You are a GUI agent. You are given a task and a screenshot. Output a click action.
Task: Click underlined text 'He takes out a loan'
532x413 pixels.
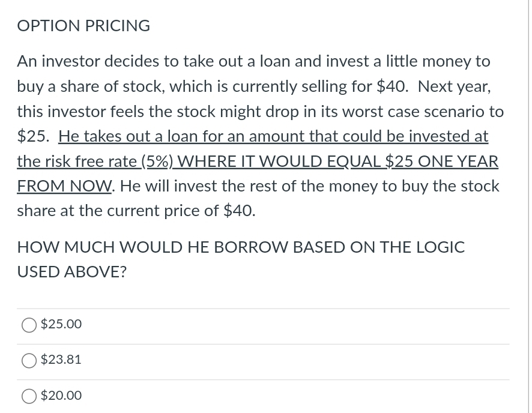click(x=128, y=136)
